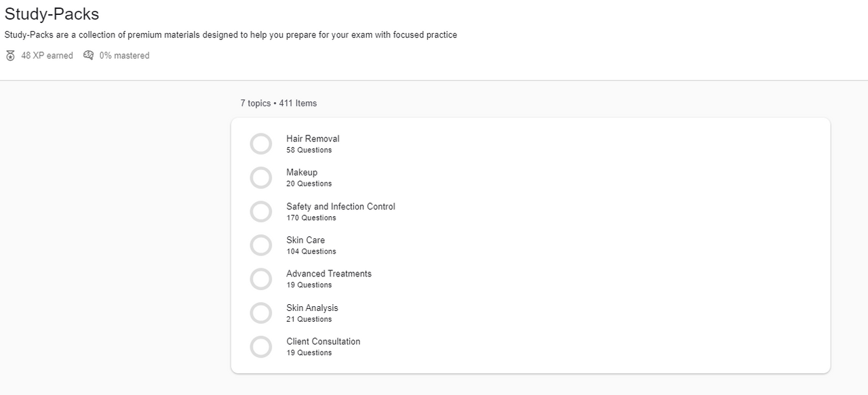Open the Makeup topic title

[302, 173]
